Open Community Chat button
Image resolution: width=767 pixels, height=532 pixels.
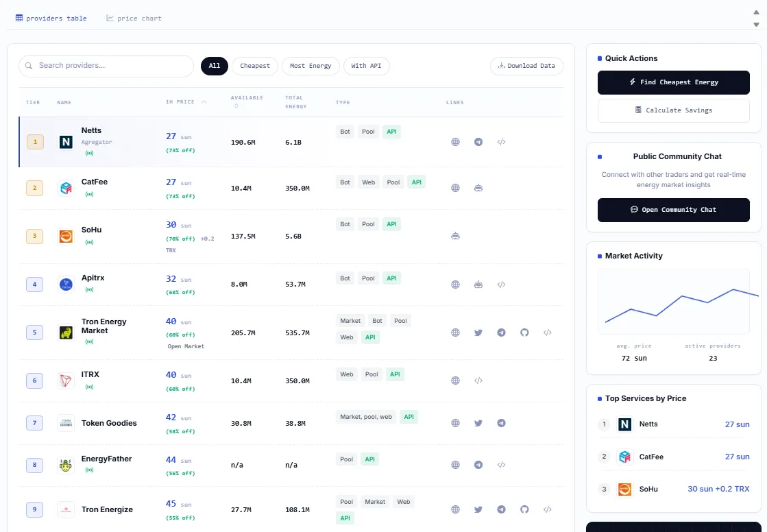tap(674, 210)
